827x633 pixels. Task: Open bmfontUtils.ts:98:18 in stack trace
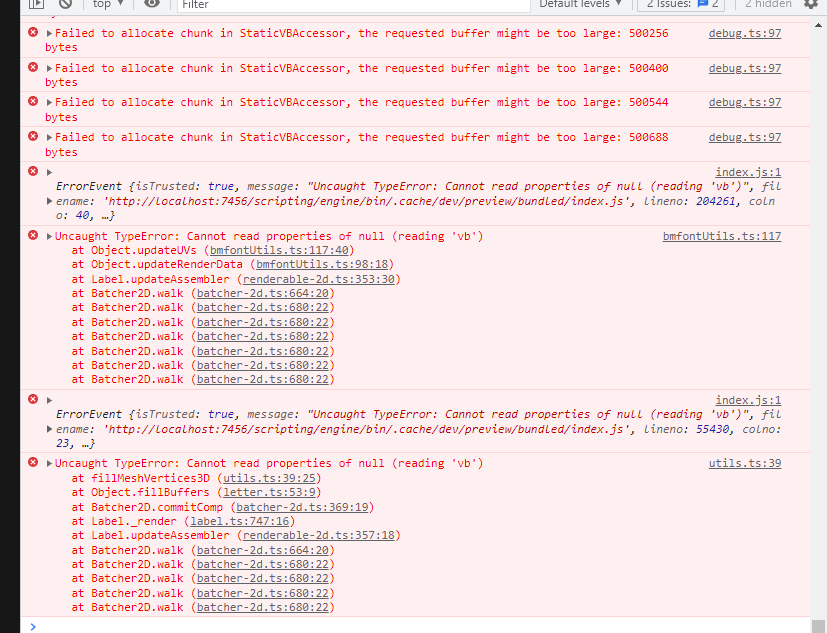pyautogui.click(x=322, y=264)
